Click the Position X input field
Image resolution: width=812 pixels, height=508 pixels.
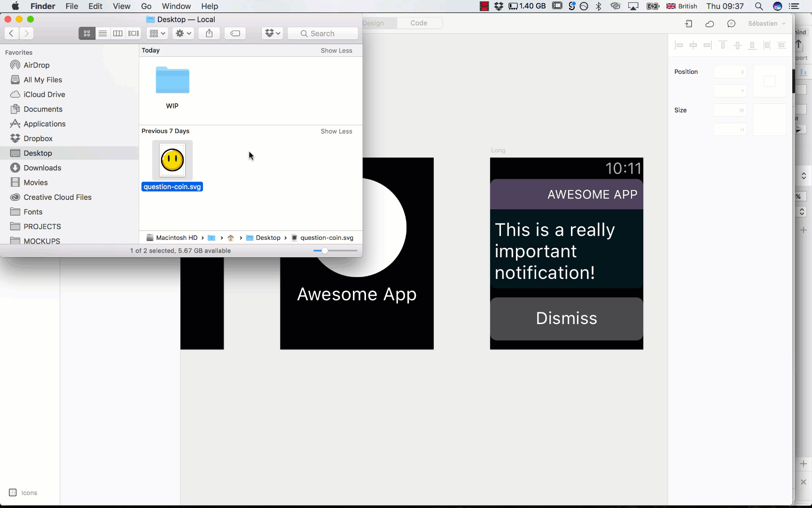click(x=730, y=72)
